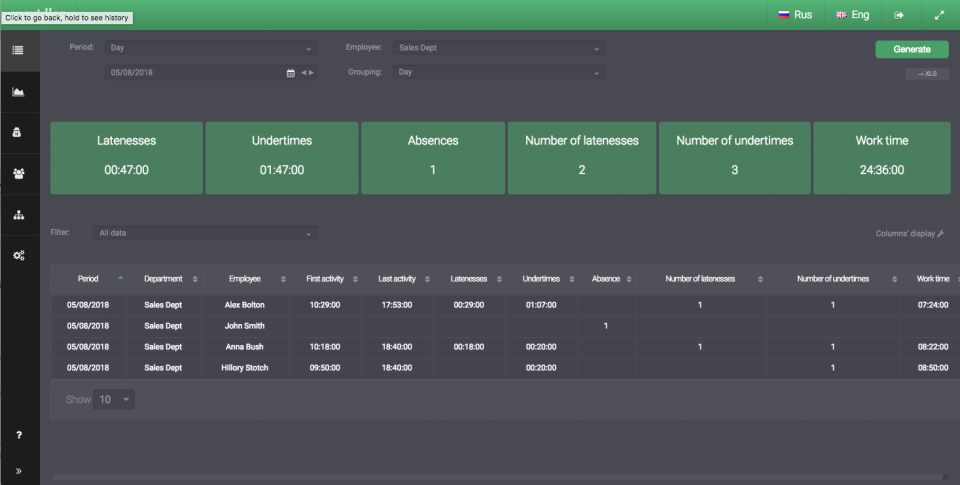This screenshot has width=960, height=485.
Task: Open the Period dropdown set to Day
Action: pos(211,48)
